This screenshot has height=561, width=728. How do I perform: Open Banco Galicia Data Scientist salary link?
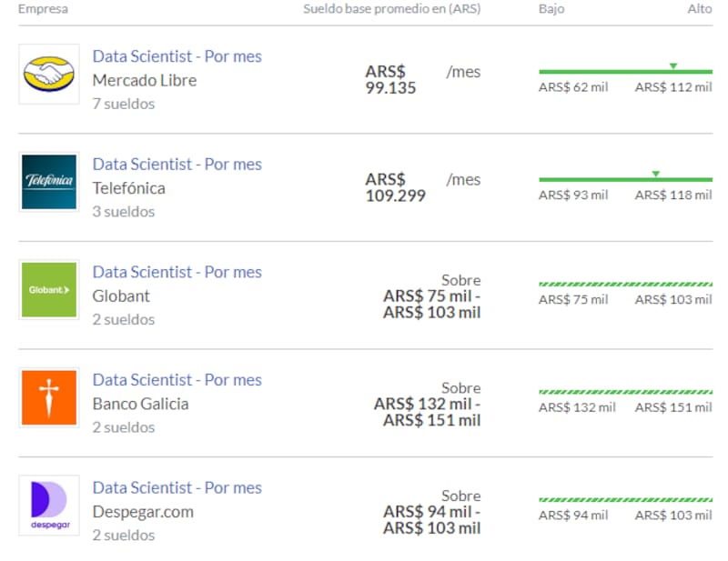[177, 380]
